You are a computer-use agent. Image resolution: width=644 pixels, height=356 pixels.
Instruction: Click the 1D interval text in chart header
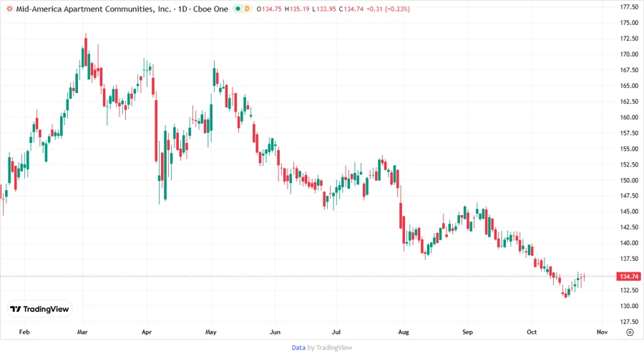coord(182,9)
